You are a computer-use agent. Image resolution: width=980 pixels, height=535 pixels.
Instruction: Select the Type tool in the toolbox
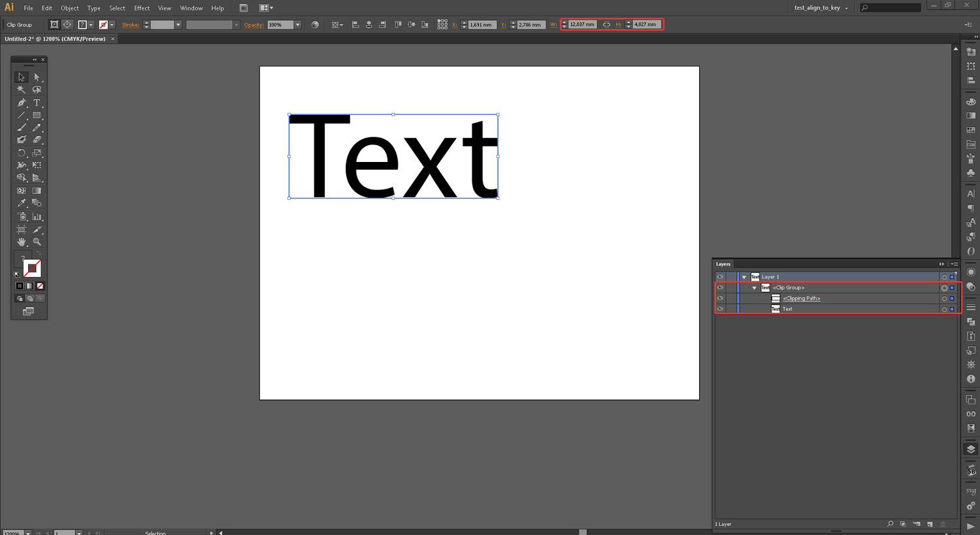click(x=37, y=103)
